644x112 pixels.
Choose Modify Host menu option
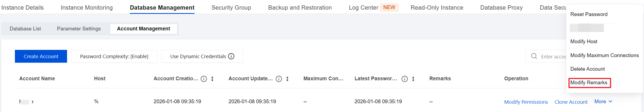584,42
